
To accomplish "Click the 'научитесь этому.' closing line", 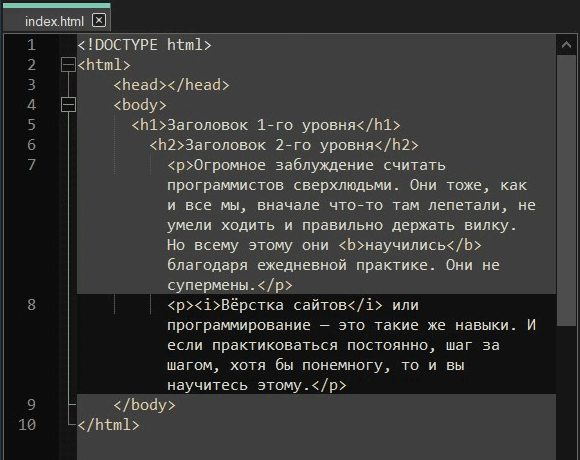I will 257,385.
